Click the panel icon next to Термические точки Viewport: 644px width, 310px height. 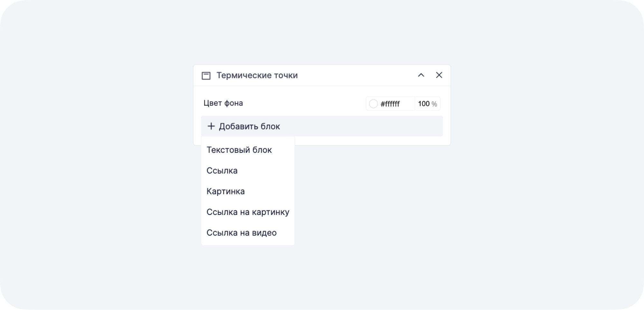(x=205, y=75)
